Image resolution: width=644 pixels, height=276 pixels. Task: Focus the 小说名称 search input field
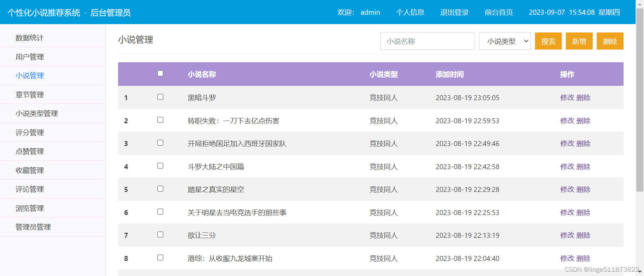428,41
